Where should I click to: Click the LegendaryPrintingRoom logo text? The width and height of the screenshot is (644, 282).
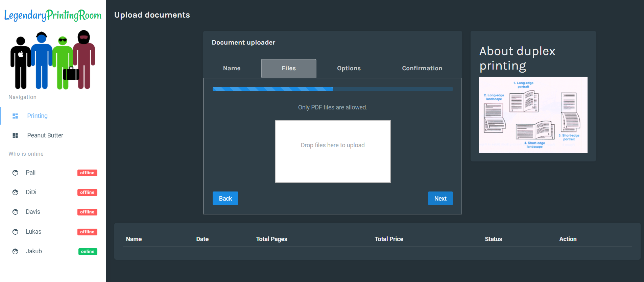click(x=53, y=15)
